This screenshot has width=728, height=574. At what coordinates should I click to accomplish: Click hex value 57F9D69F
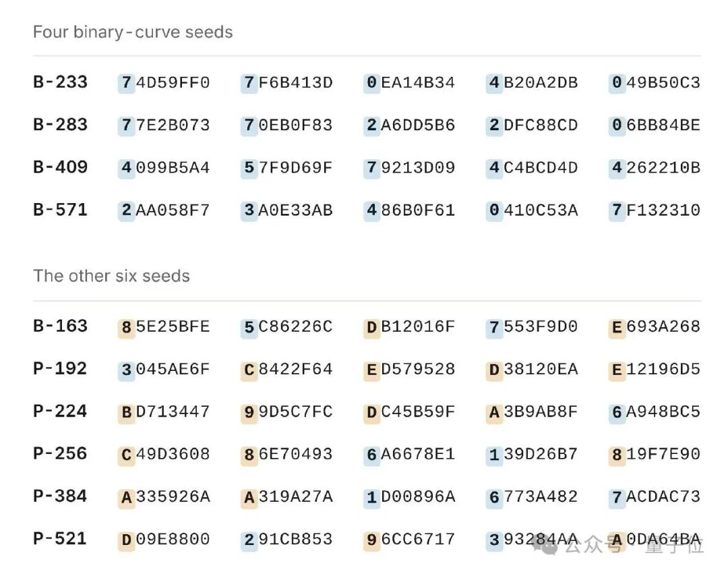(x=287, y=168)
